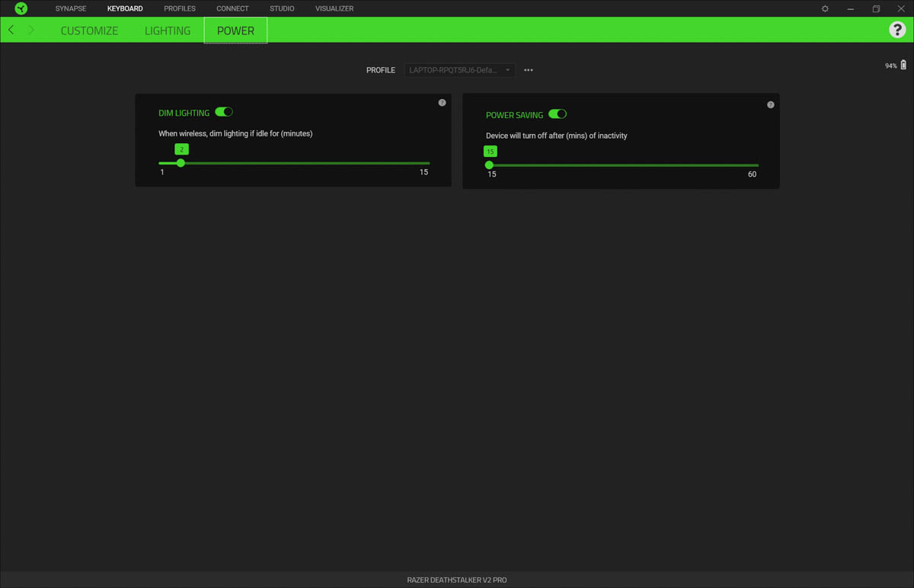The height and width of the screenshot is (588, 914).
Task: Go to the Studio tab
Action: (x=282, y=8)
